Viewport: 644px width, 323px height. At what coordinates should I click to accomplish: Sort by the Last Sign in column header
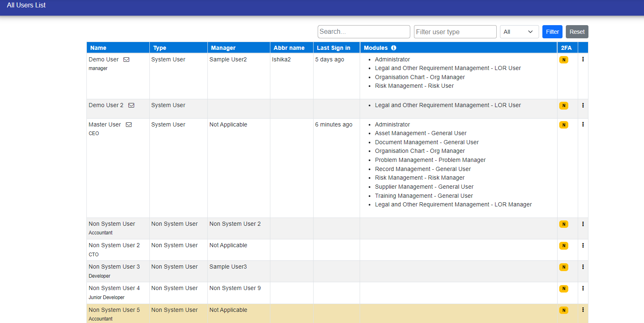[x=333, y=48]
